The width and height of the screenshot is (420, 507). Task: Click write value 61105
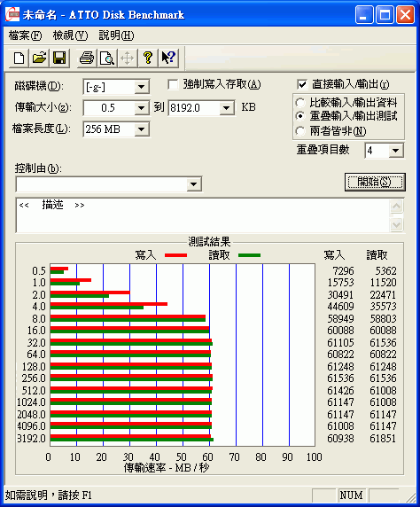(341, 342)
